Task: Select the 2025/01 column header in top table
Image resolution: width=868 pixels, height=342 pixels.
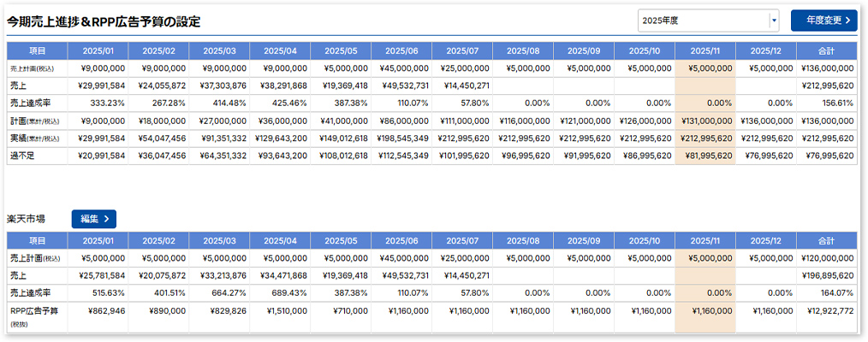Action: click(98, 50)
